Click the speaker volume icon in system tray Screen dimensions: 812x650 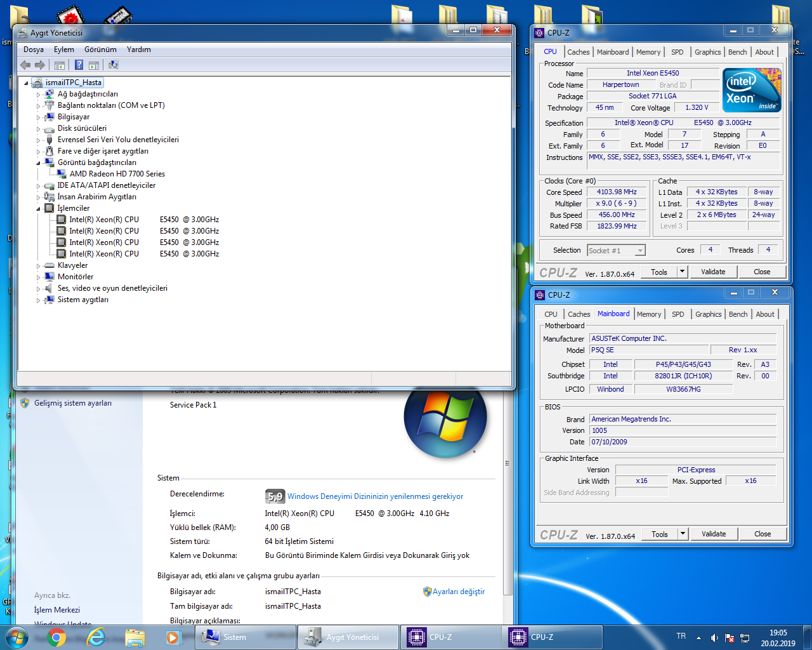(x=714, y=638)
